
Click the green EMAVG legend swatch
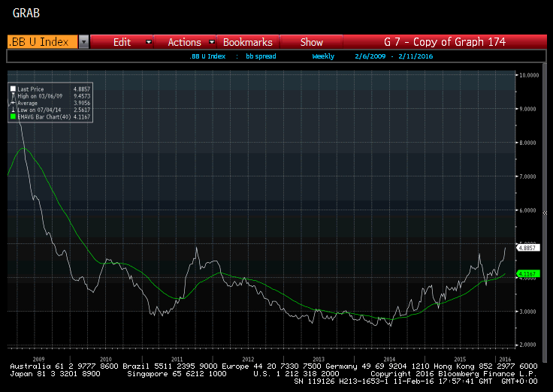click(12, 116)
